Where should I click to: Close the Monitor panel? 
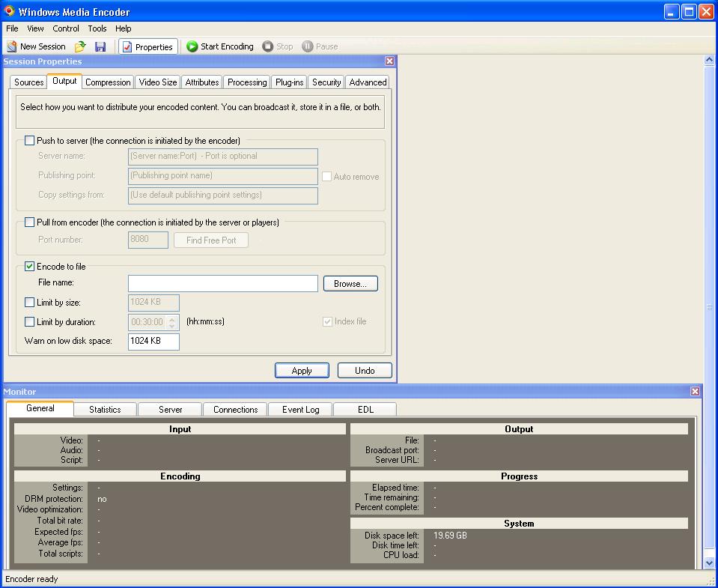pos(695,391)
